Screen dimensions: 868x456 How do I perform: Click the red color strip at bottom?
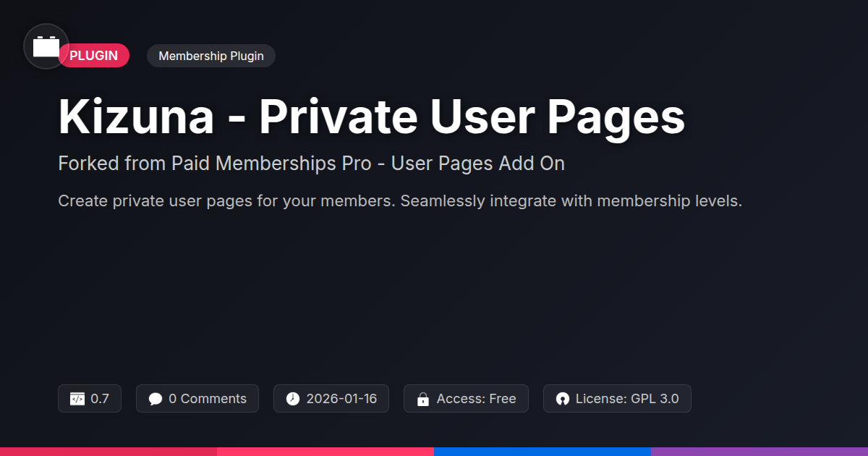pyautogui.click(x=109, y=451)
